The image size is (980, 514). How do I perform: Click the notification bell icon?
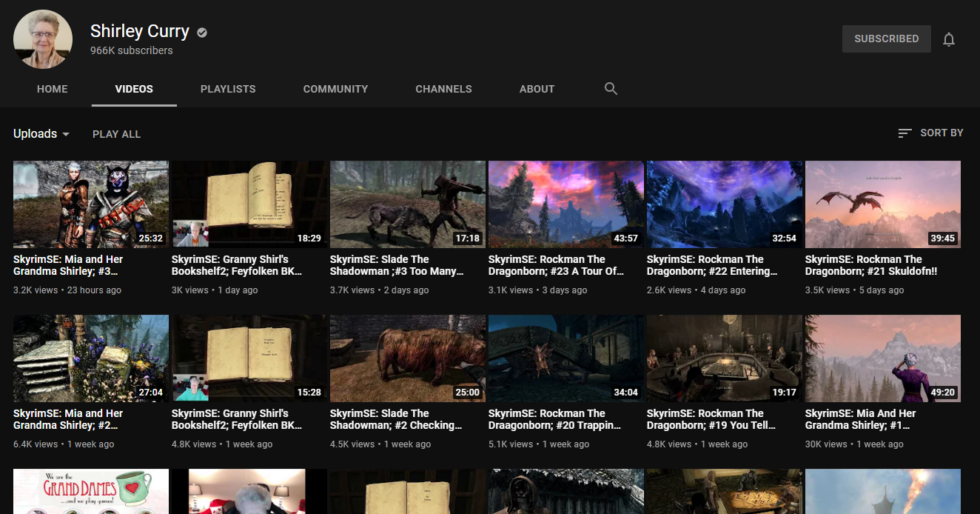coord(949,39)
